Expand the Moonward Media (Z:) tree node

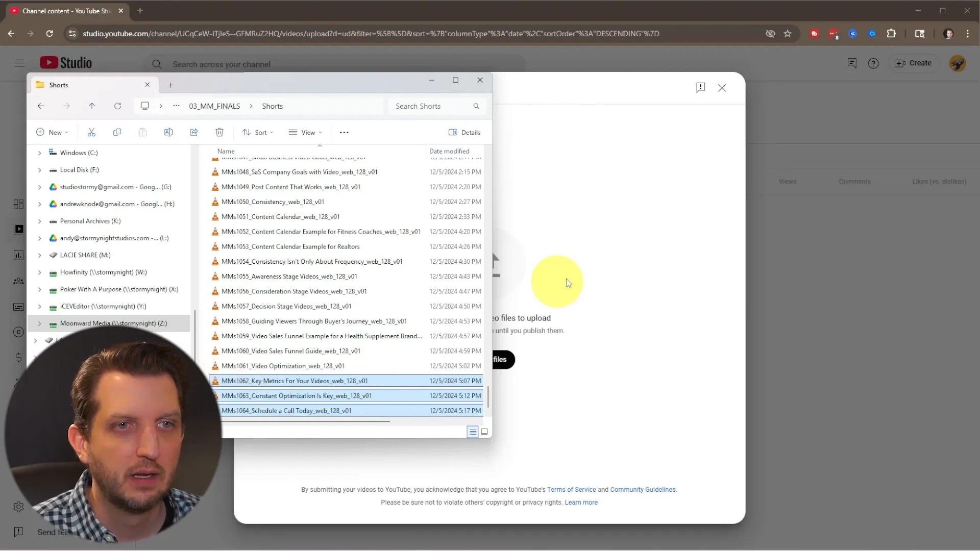tap(39, 323)
